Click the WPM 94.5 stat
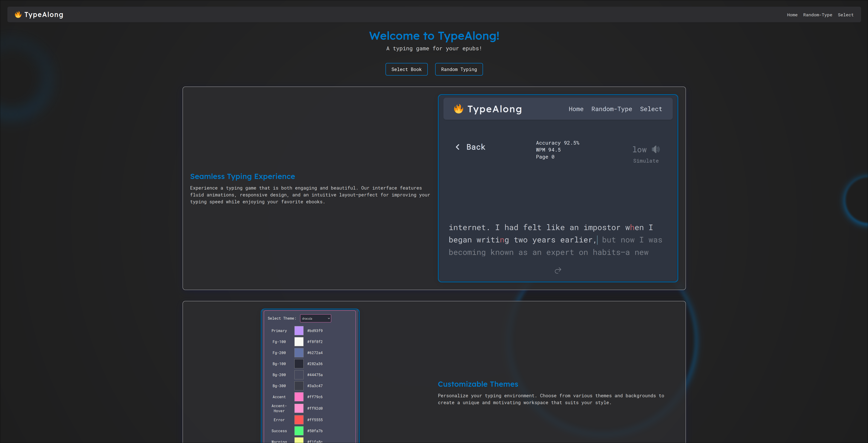The height and width of the screenshot is (443, 868). click(548, 150)
